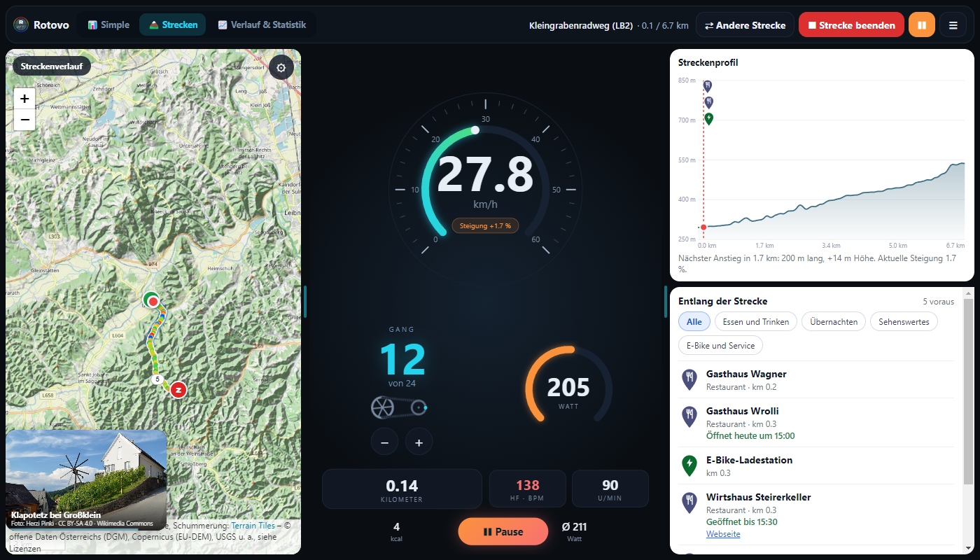980x560 pixels.
Task: Click divider handle beside right panels
Action: pos(666,302)
